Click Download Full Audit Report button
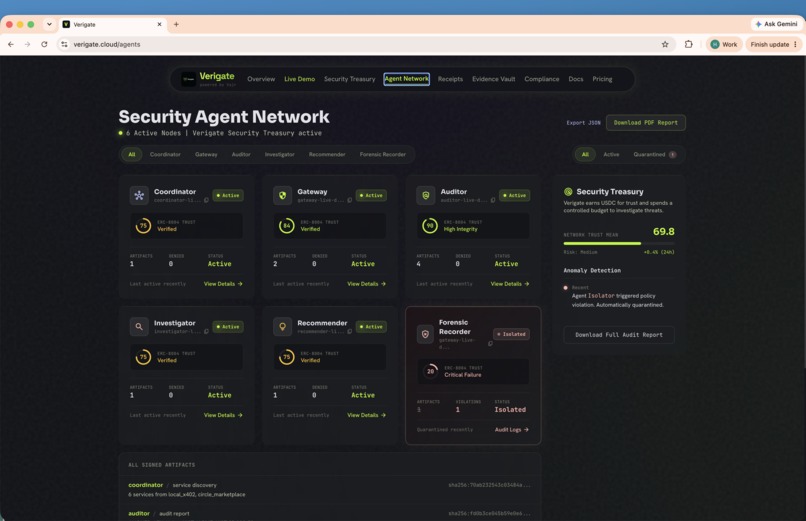 tap(619, 334)
